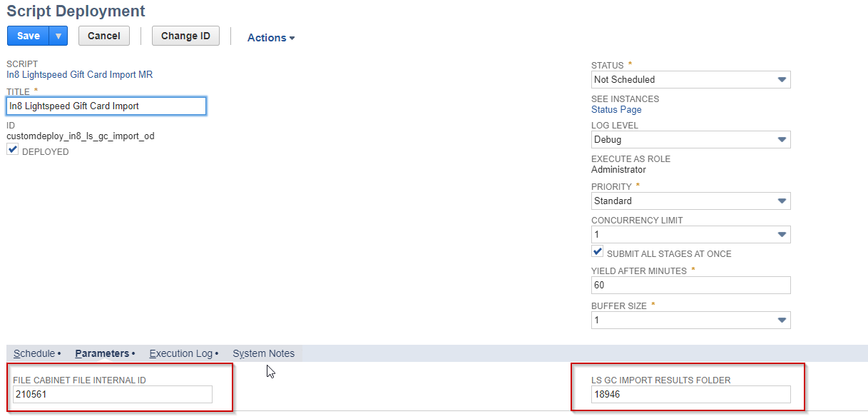Expand the Status dropdown
The height and width of the screenshot is (419, 868).
[690, 79]
